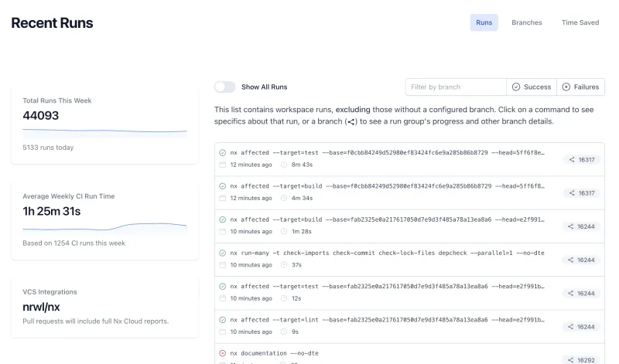This screenshot has height=364, width=619.
Task: Open branch 16244 badge on the run-many row
Action: (581, 260)
